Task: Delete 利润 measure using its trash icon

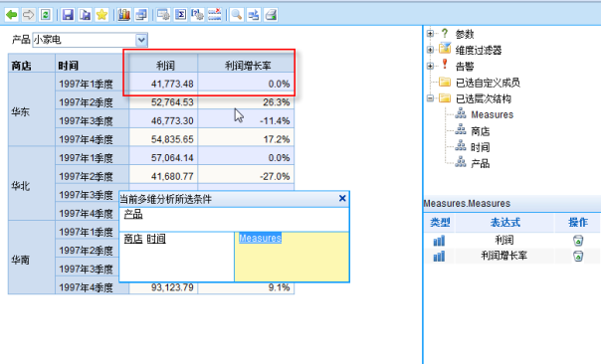Action: click(578, 241)
